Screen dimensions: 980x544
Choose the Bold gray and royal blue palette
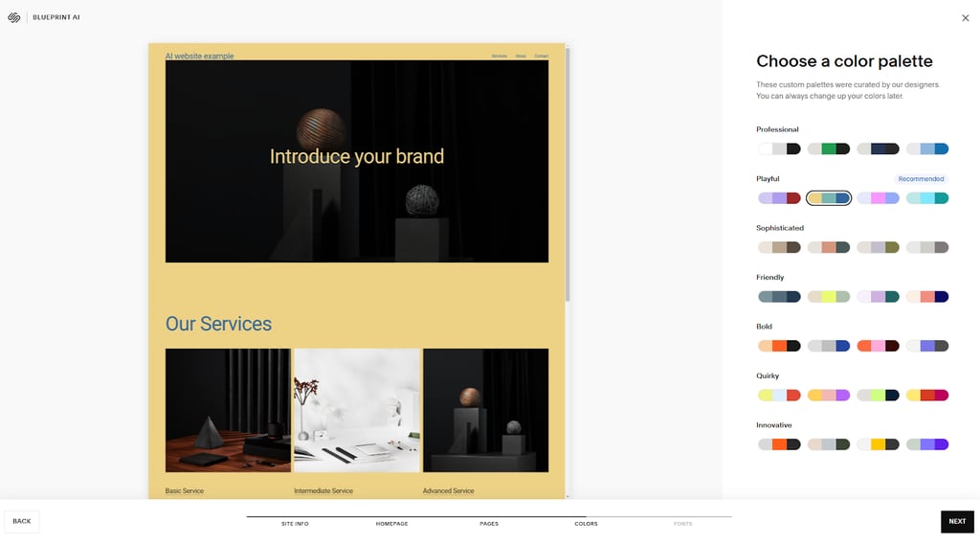pyautogui.click(x=828, y=346)
